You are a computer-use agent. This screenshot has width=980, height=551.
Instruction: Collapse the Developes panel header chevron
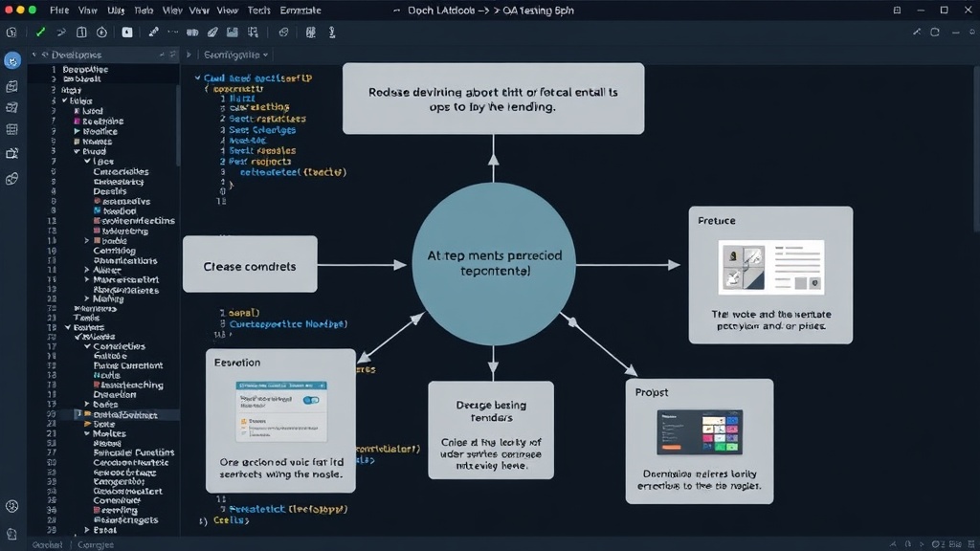pos(34,55)
